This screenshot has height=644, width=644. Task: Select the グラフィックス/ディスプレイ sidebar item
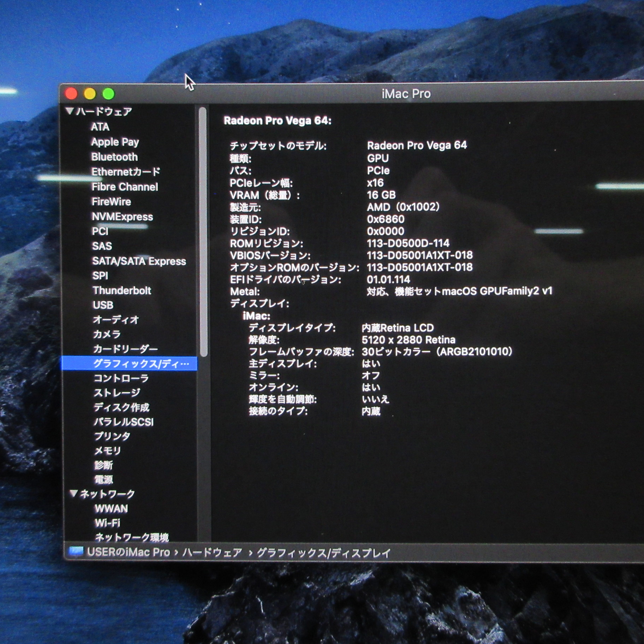click(x=141, y=364)
